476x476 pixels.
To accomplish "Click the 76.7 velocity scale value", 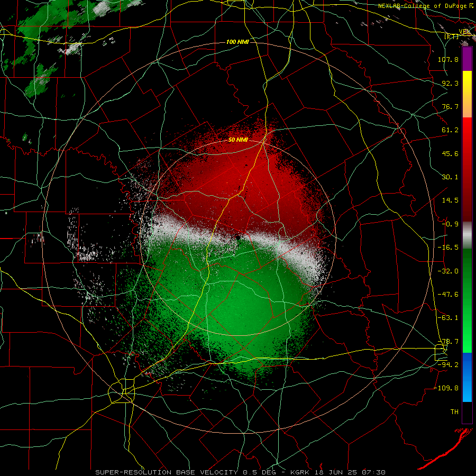I will click(x=450, y=106).
